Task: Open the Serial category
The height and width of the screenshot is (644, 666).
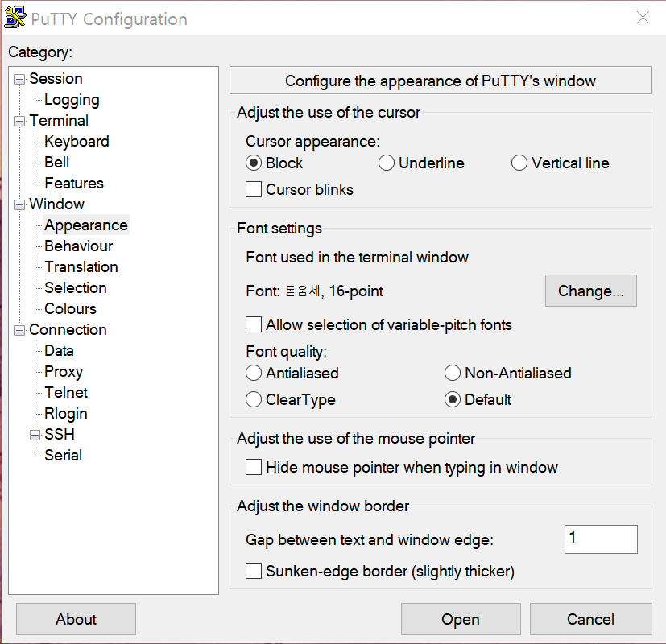Action: tap(63, 455)
